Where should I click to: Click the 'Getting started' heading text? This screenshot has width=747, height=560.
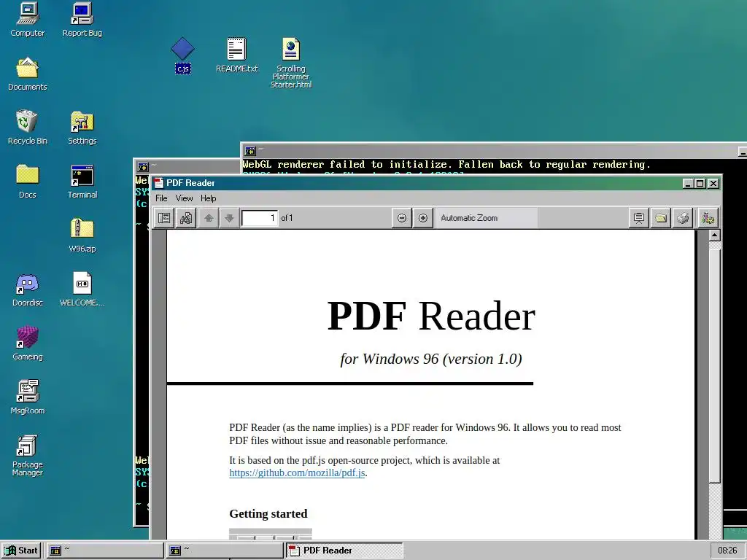pyautogui.click(x=268, y=514)
